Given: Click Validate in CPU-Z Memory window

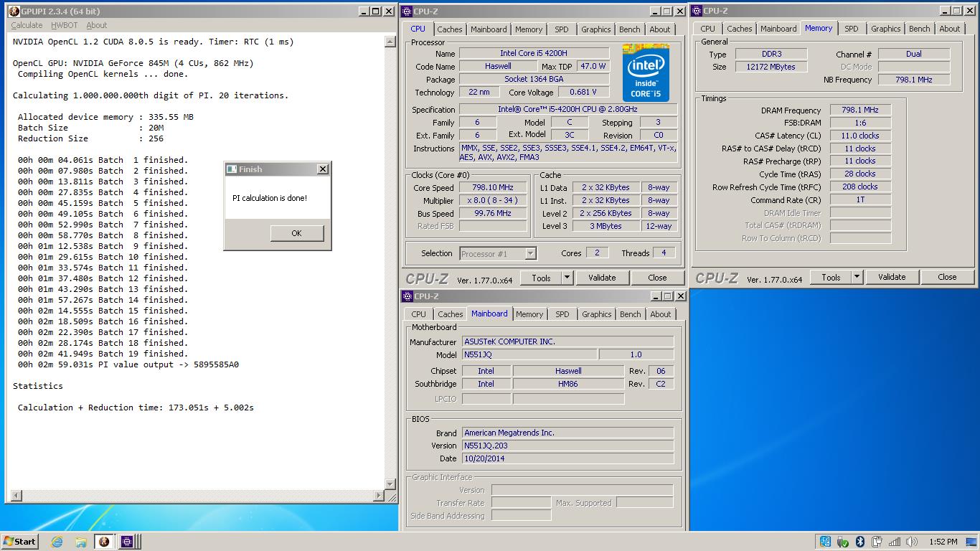Looking at the screenshot, I should click(892, 277).
